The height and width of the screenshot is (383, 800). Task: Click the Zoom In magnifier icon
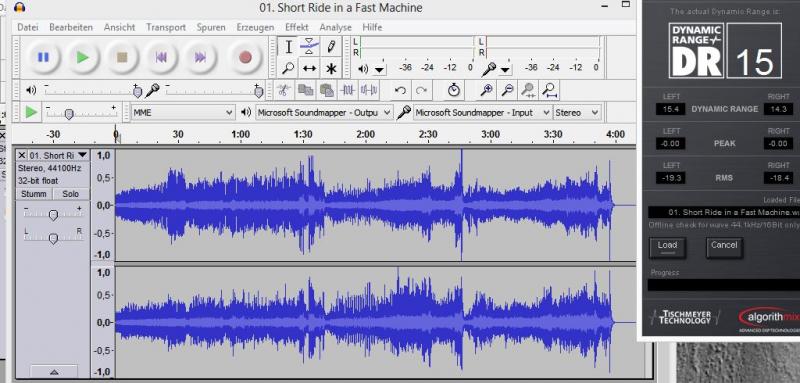486,91
